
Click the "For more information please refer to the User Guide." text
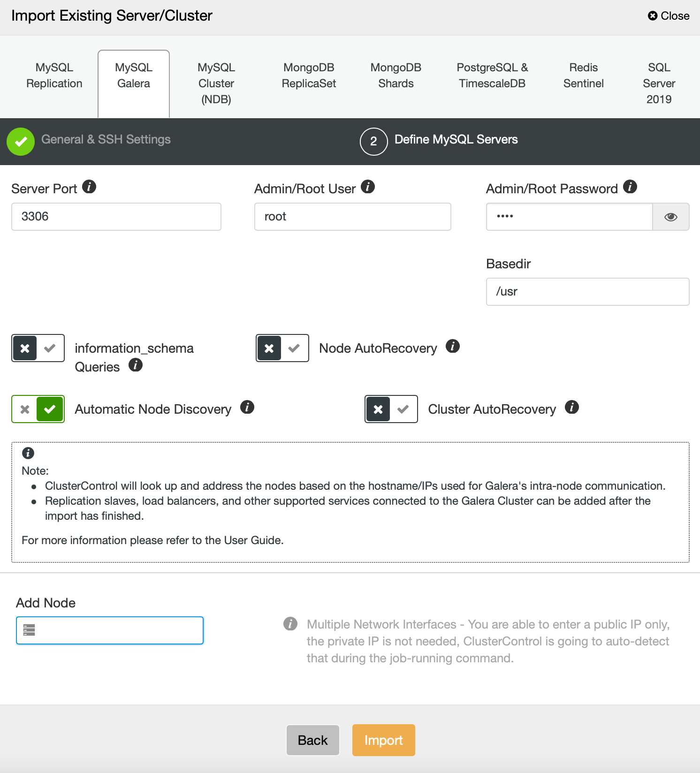point(152,540)
